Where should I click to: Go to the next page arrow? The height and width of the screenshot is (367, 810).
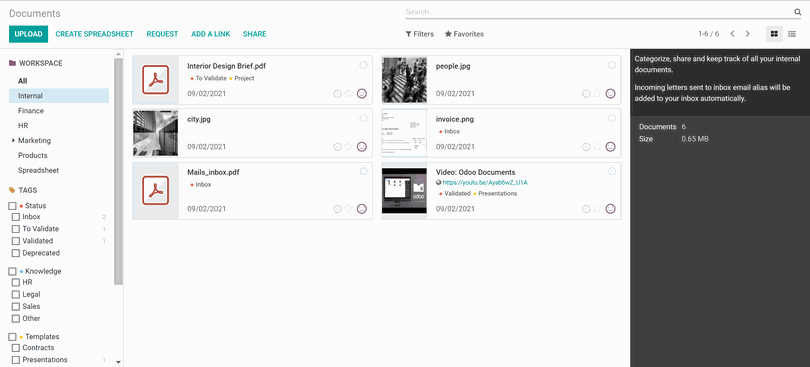747,34
